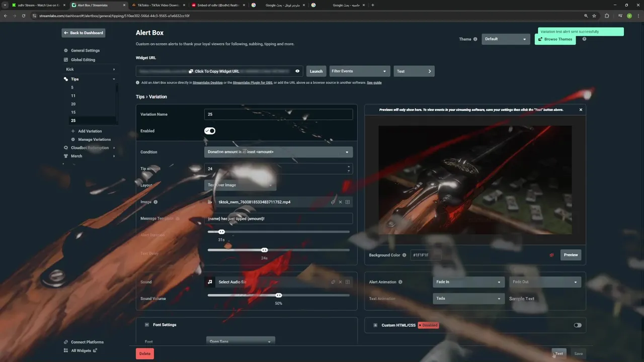This screenshot has width=644, height=362.
Task: Collapse the Font Settings section
Action: (147, 325)
